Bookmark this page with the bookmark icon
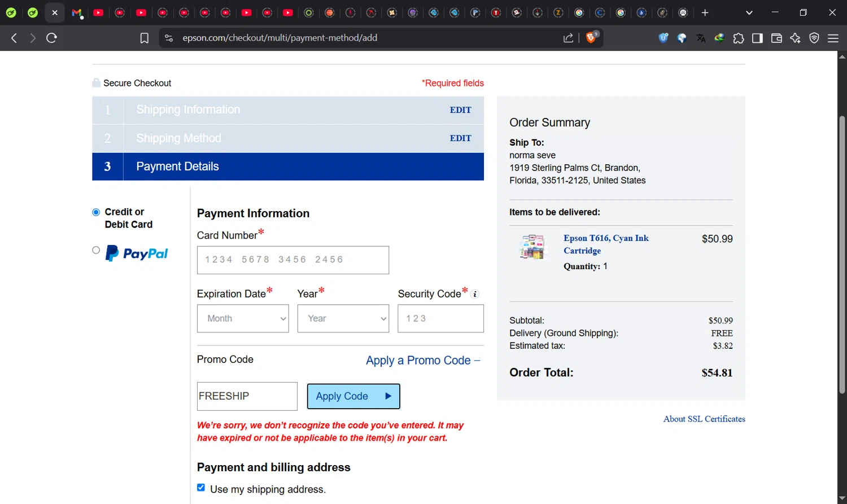The height and width of the screenshot is (504, 847). pyautogui.click(x=145, y=38)
